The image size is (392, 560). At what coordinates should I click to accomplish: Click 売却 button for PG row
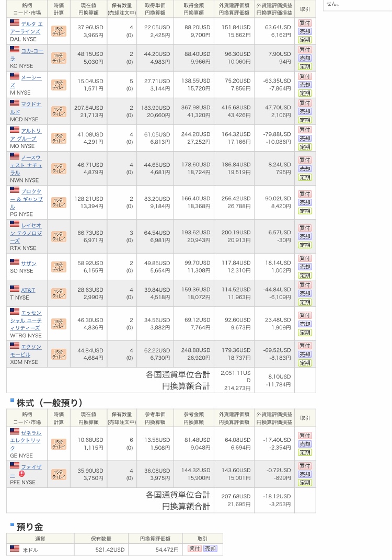tap(305, 203)
